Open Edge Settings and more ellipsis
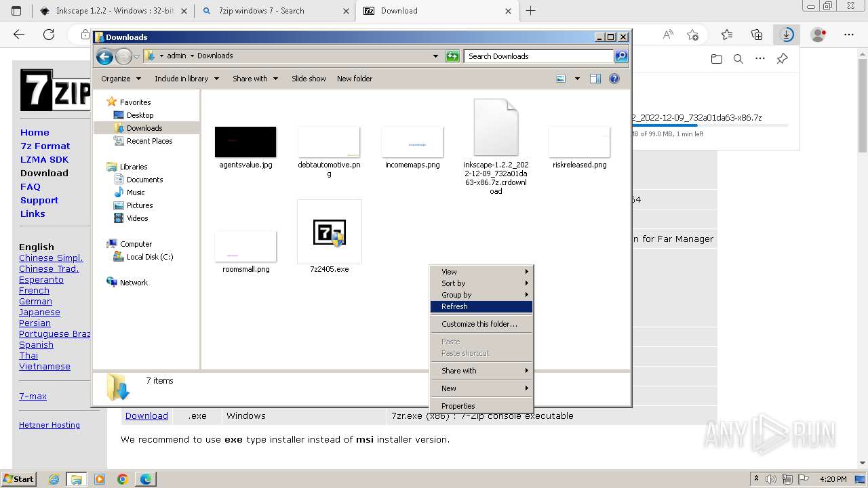The height and width of the screenshot is (488, 868). click(849, 35)
